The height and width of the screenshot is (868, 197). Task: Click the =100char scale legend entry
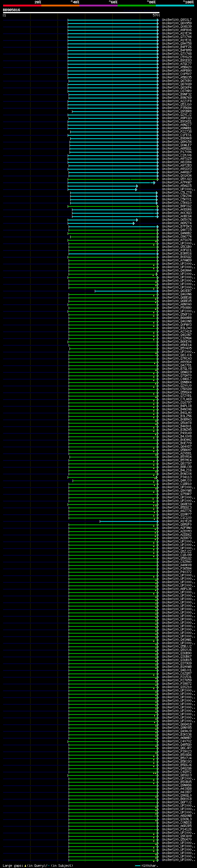147,866
